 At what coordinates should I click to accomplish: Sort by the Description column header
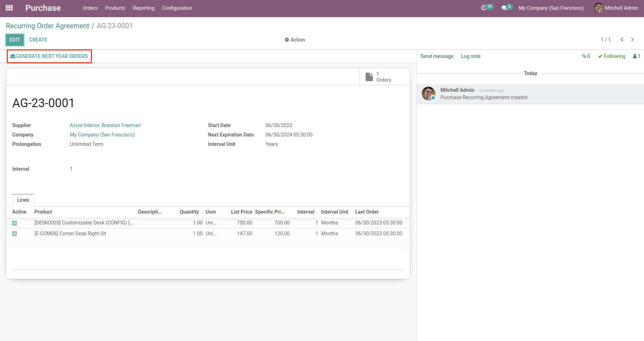point(150,212)
